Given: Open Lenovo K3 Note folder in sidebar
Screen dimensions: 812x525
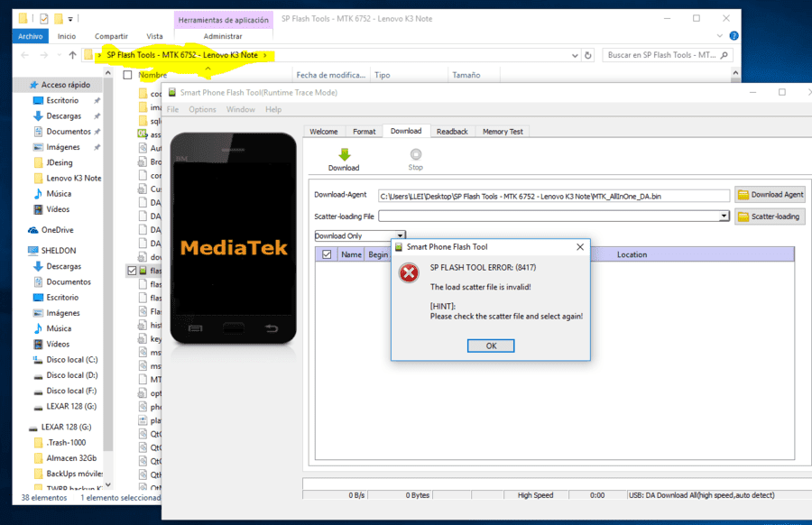Looking at the screenshot, I should (x=74, y=178).
